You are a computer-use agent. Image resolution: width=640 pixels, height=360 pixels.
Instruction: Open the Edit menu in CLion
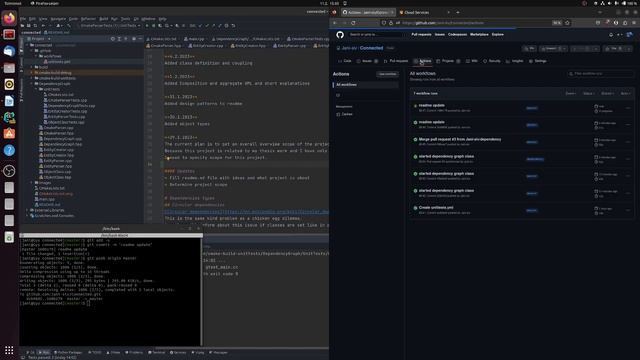32,19
